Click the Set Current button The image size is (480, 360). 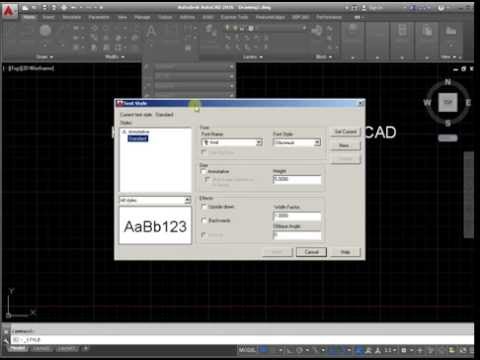[x=345, y=132]
